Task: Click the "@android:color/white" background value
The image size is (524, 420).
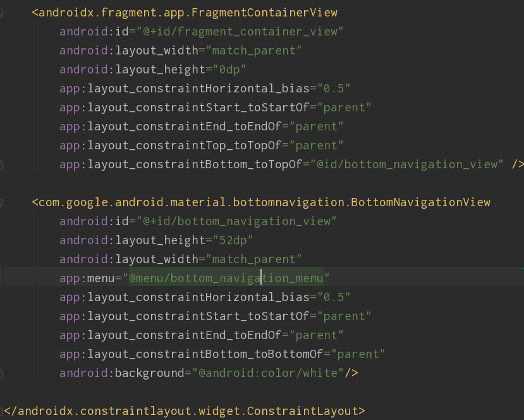Action: (x=267, y=373)
